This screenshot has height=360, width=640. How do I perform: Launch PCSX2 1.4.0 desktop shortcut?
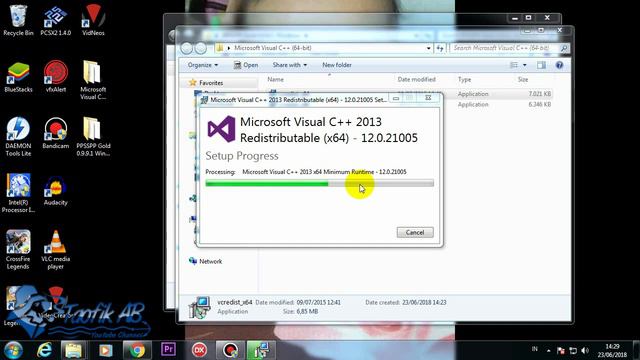pyautogui.click(x=56, y=20)
